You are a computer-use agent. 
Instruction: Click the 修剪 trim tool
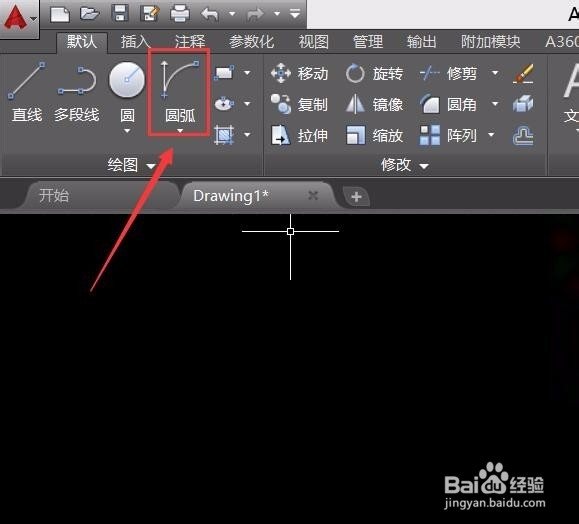pos(448,73)
